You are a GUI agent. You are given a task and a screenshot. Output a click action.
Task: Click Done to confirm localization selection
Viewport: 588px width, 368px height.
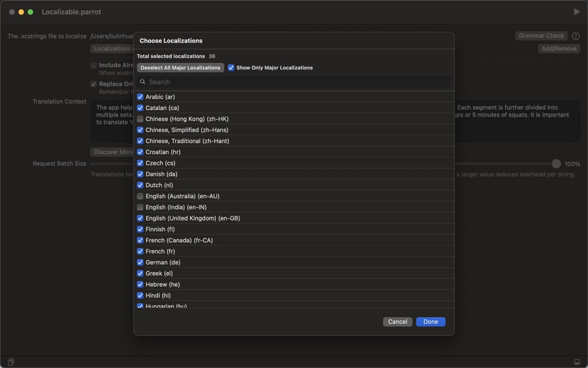click(430, 322)
